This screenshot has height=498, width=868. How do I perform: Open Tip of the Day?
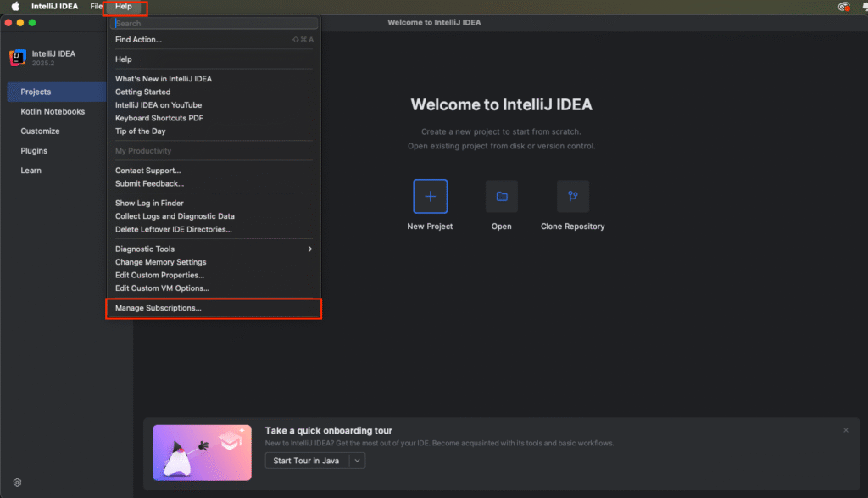140,131
